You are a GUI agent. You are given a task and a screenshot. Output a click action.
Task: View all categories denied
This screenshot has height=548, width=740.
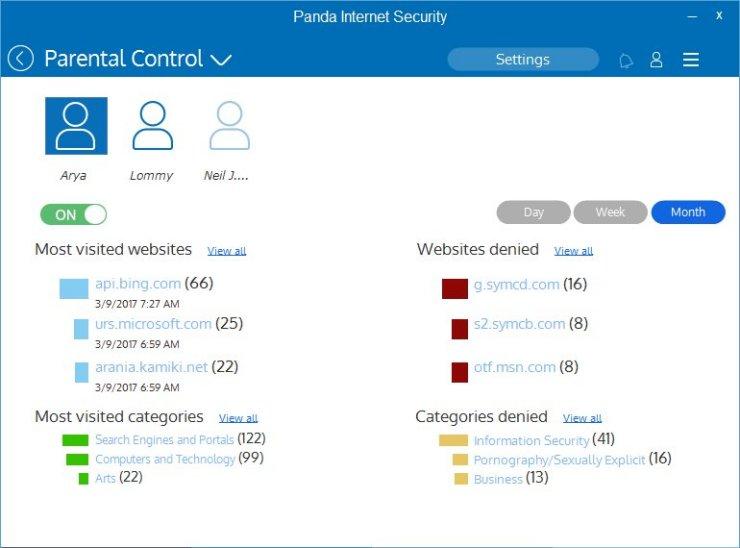[x=582, y=418]
